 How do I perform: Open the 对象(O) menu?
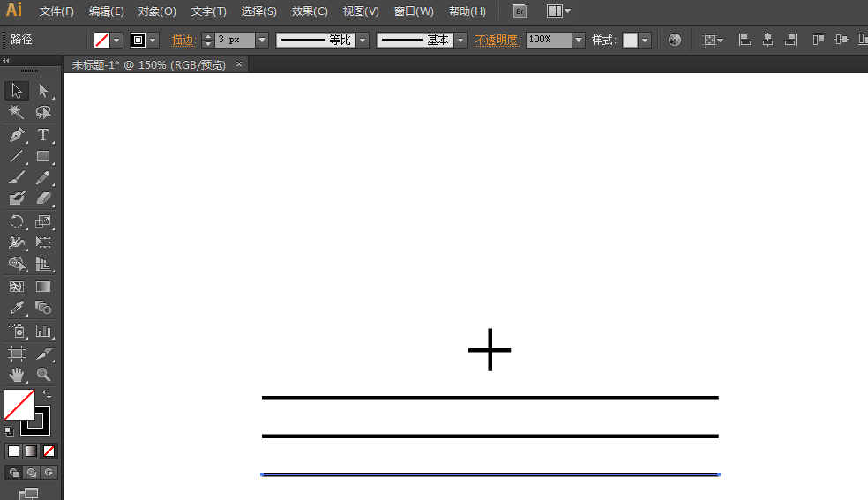click(157, 11)
